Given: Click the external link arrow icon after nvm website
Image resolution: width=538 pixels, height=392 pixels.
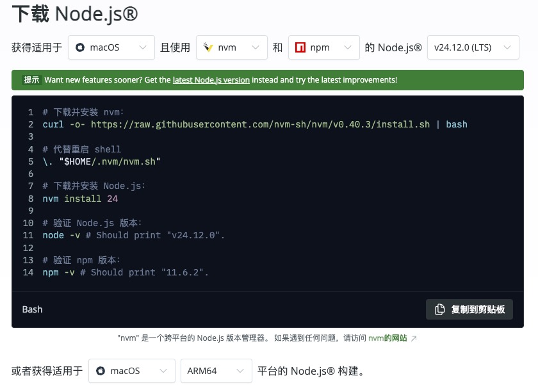Looking at the screenshot, I should [414, 338].
